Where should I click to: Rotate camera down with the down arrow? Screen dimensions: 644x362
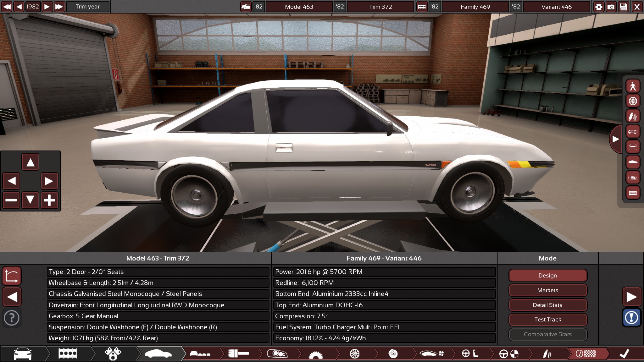click(x=30, y=200)
